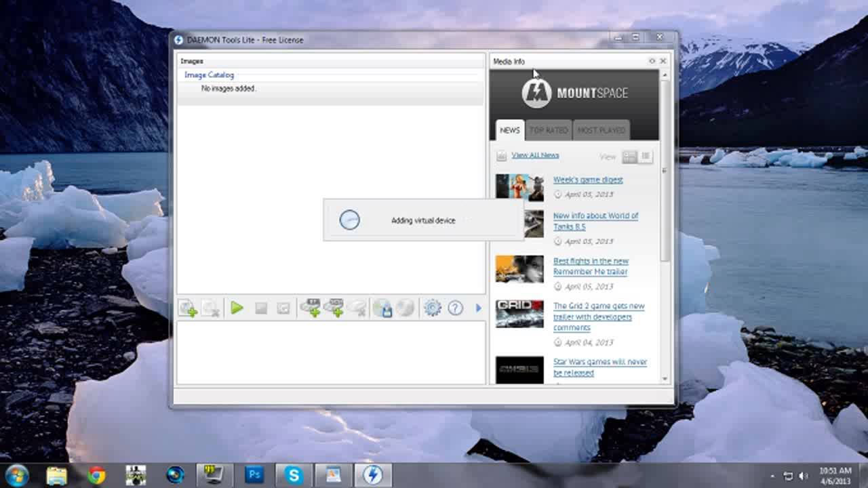868x488 pixels.
Task: Click the Media Info scrollbar down arrow
Action: 665,379
